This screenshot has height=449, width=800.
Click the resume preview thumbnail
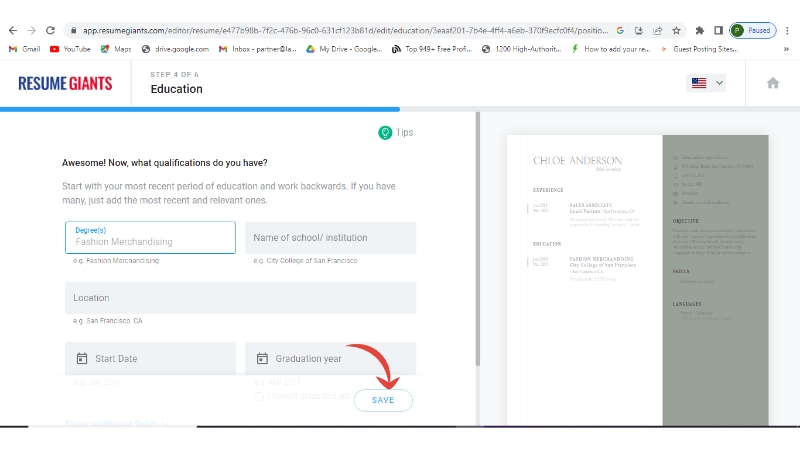click(637, 278)
